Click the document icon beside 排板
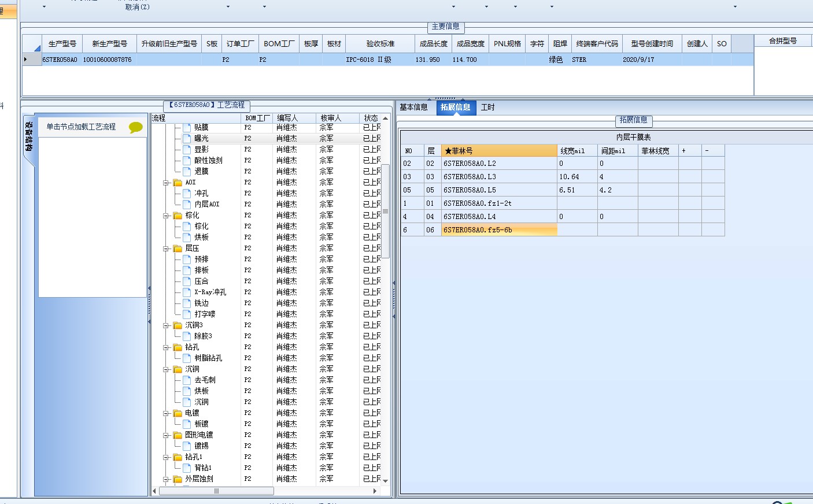This screenshot has height=504, width=813. (x=187, y=270)
